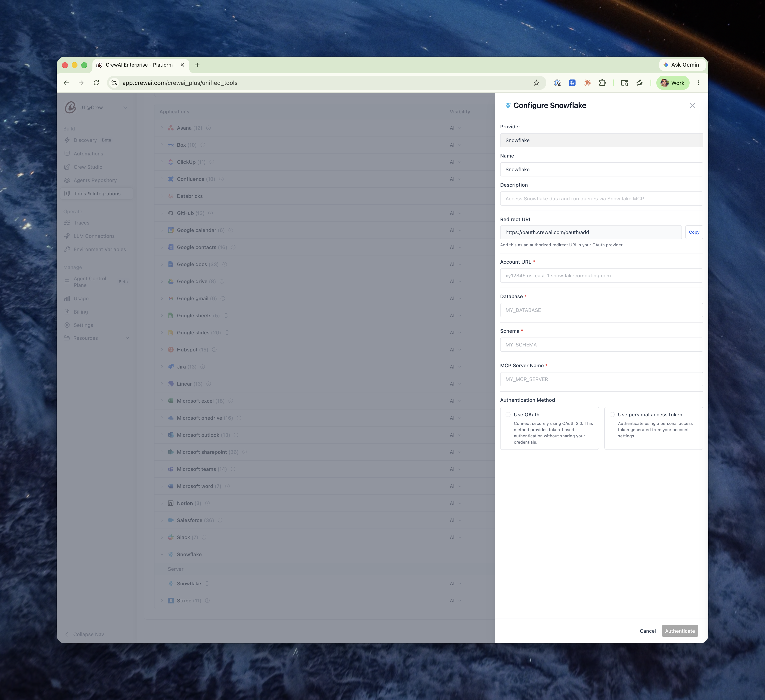Open visibility dropdown for Hubspot

click(455, 350)
